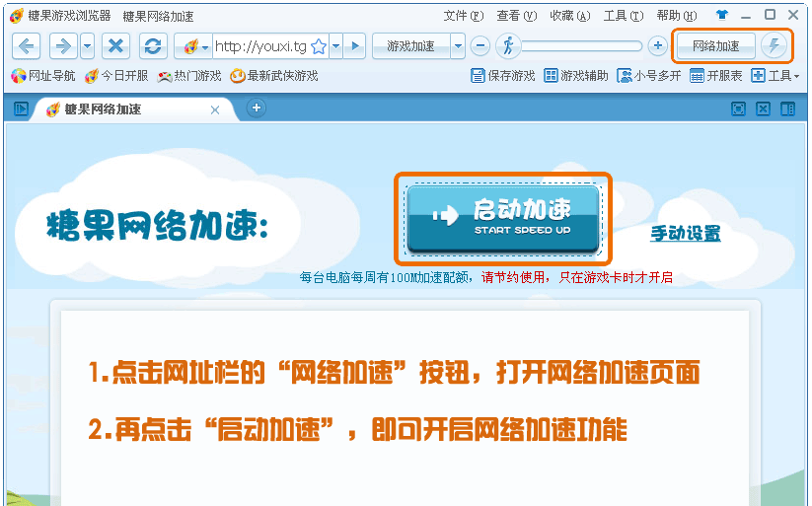Open the navigation history dropdown next to Forward

coord(87,46)
